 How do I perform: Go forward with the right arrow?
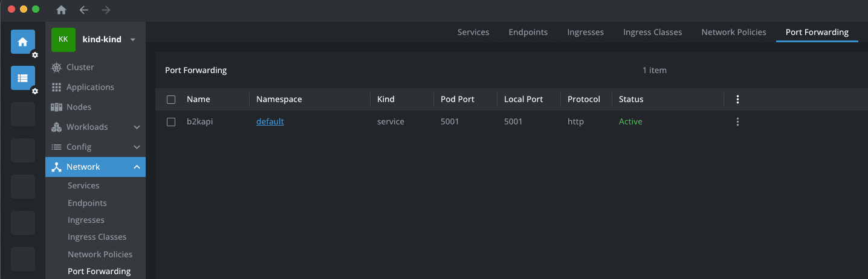pos(106,10)
